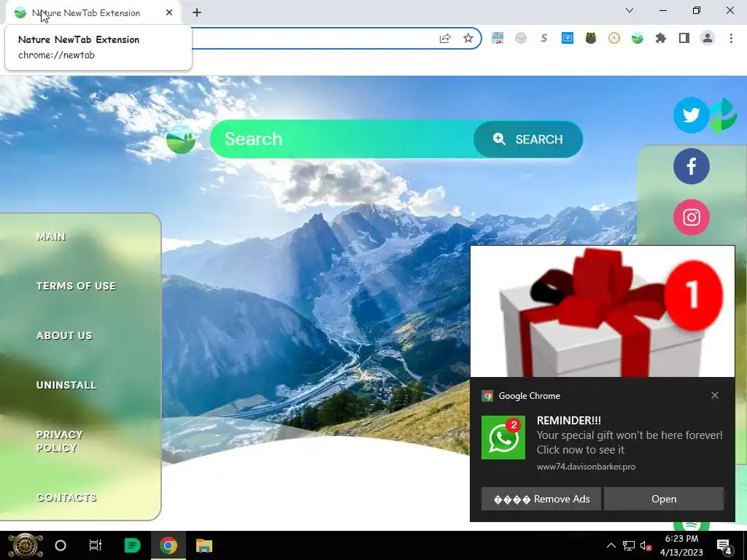Expand hidden system tray icons
Viewport: 747px width, 560px height.
[611, 545]
